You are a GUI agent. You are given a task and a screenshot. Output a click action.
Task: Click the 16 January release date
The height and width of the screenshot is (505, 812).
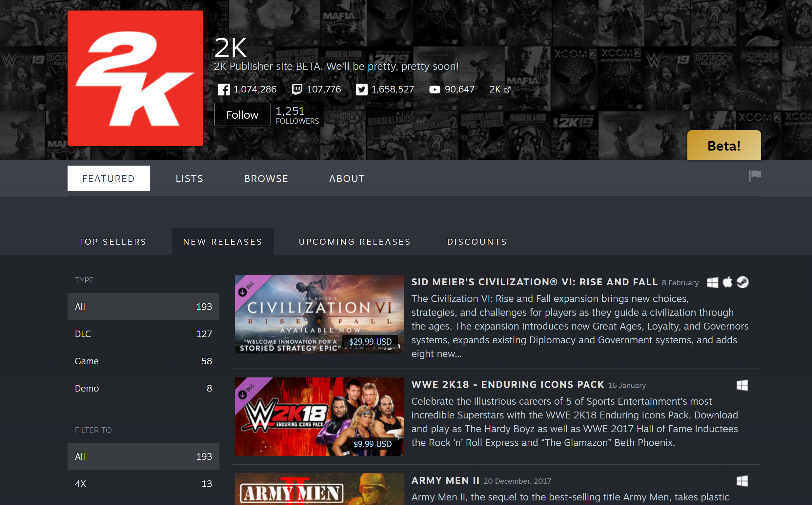(627, 385)
